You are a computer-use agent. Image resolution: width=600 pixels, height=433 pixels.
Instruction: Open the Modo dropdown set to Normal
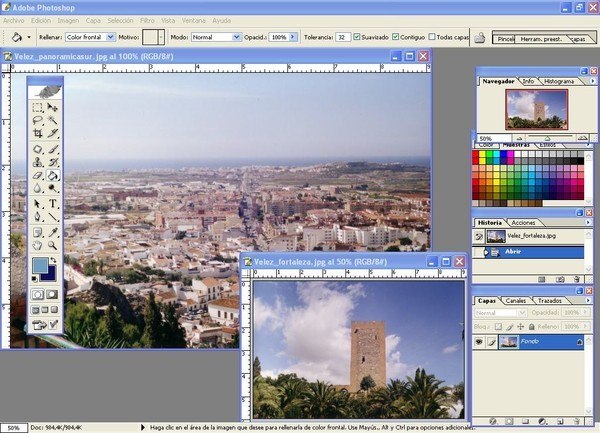click(236, 37)
